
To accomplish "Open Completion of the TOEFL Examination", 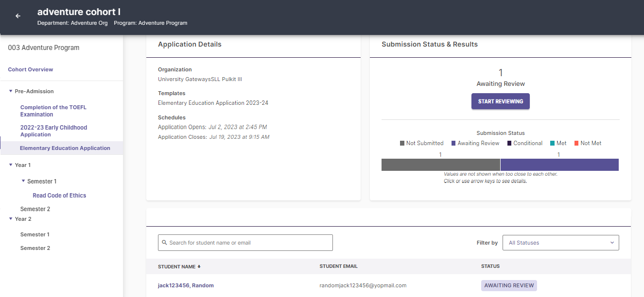I will click(53, 111).
